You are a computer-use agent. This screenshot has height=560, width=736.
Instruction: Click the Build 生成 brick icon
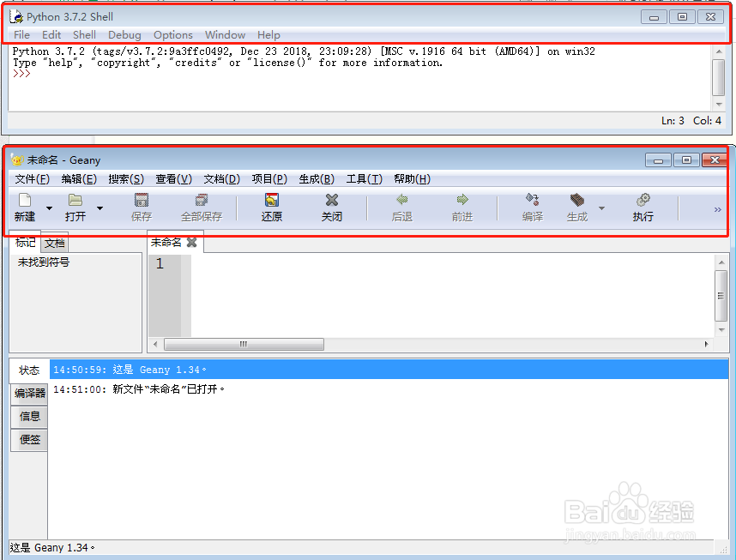[x=577, y=200]
